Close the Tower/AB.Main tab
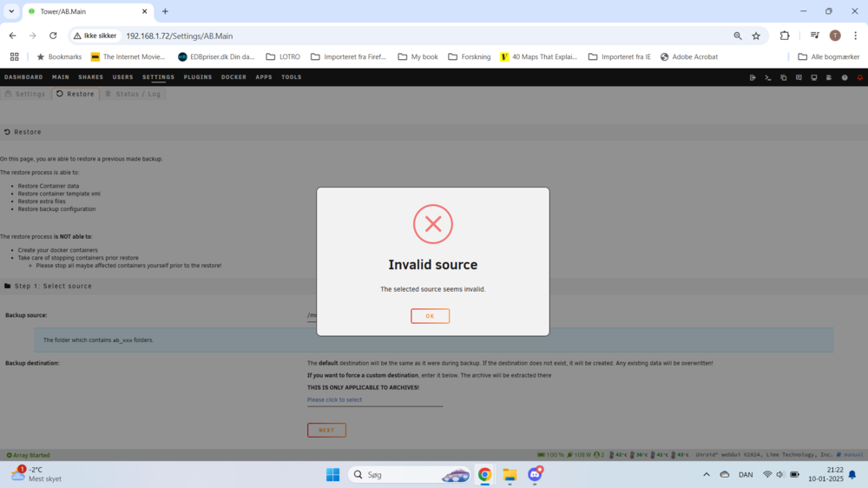868x488 pixels. click(144, 11)
